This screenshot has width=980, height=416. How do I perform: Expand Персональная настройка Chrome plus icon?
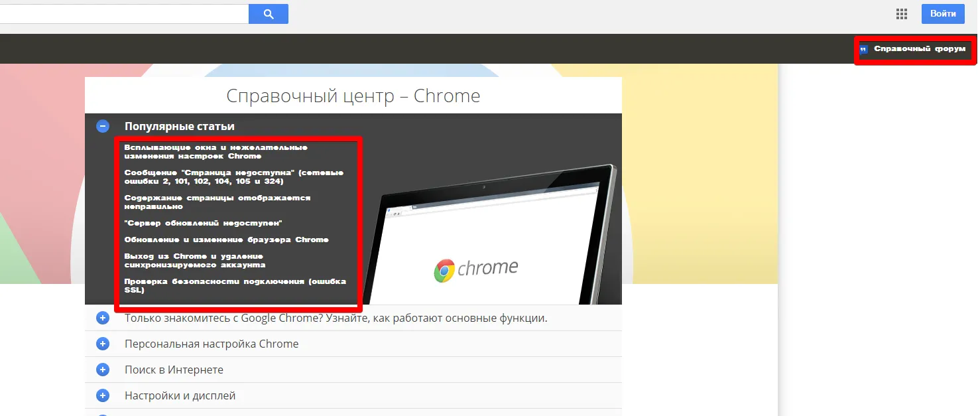103,344
